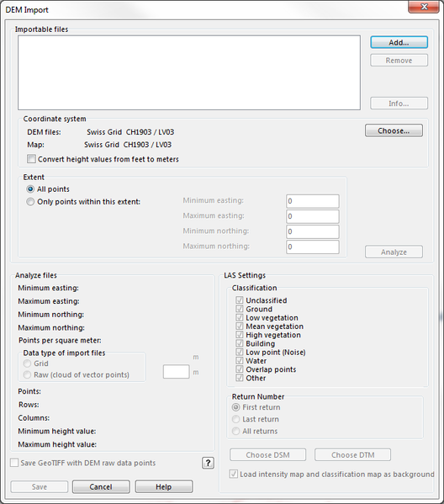
Task: Toggle Save GeoTIFF with DEM raw data points
Action: point(14,463)
